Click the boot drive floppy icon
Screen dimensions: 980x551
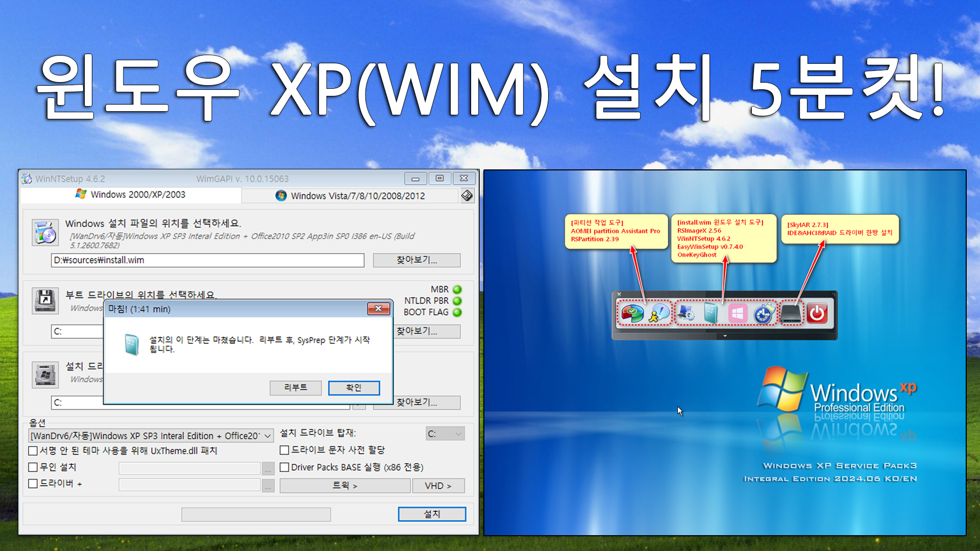pos(45,300)
